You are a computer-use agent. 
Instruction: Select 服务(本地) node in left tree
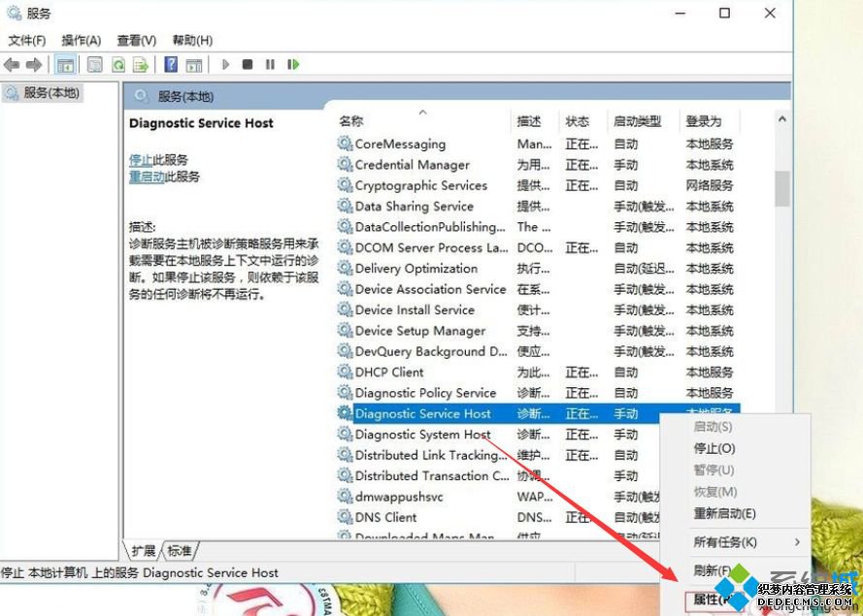tap(43, 93)
